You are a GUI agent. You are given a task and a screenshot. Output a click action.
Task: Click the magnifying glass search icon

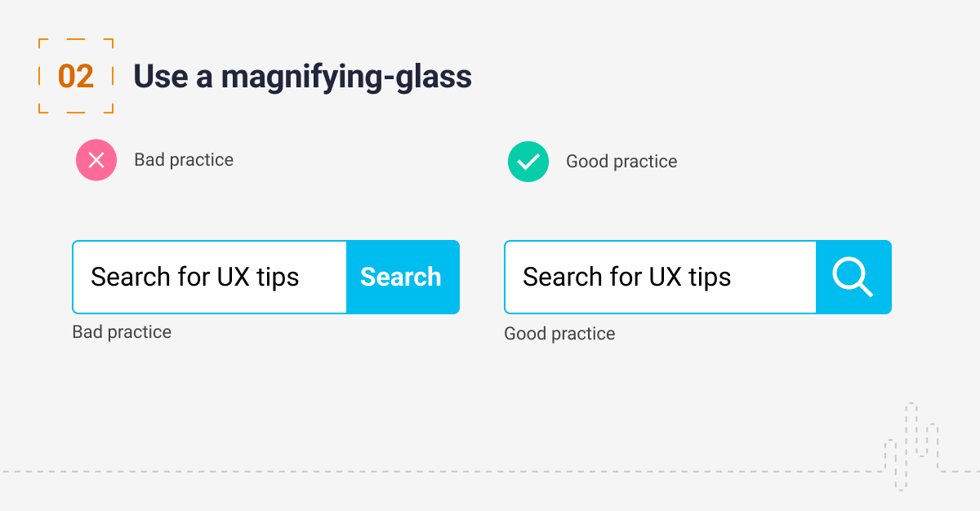tap(853, 277)
